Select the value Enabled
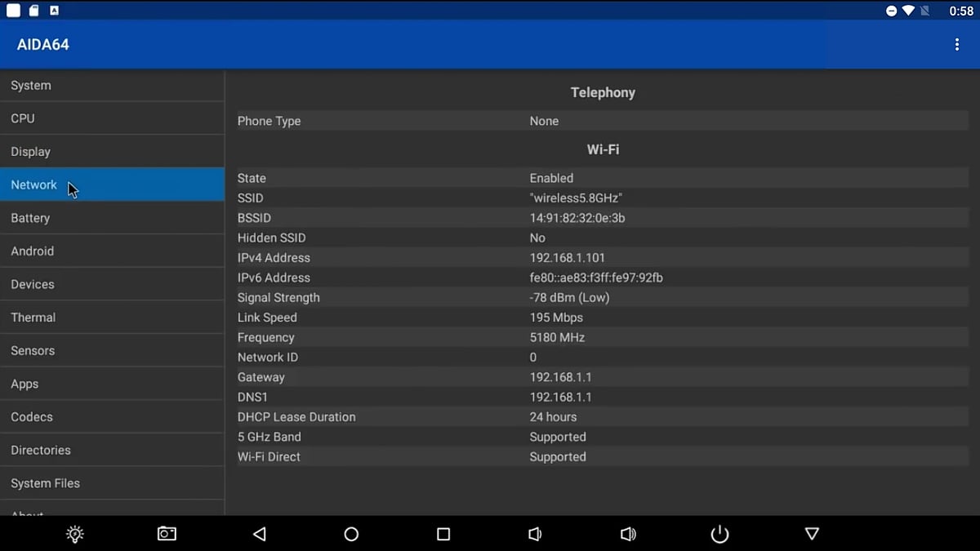Viewport: 980px width, 551px height. click(551, 178)
